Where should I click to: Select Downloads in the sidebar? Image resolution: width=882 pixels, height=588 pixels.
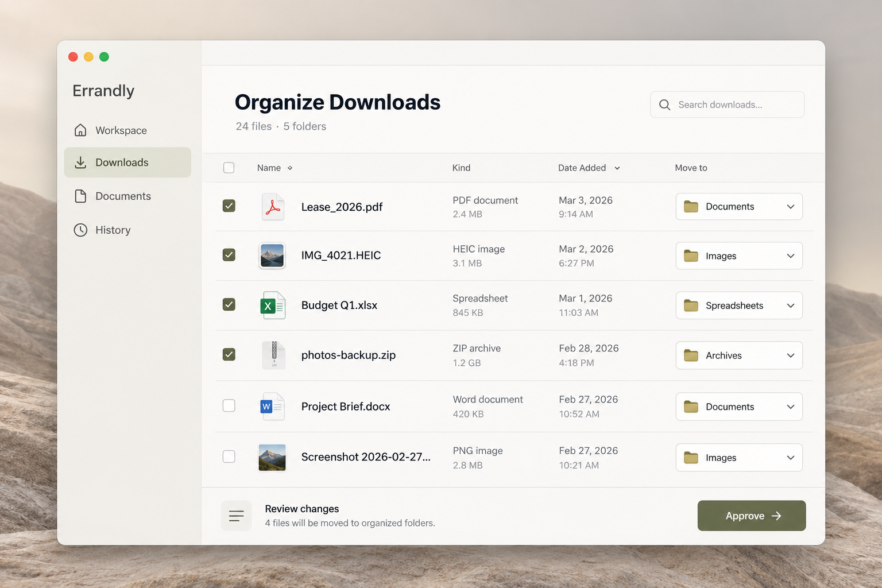[127, 163]
